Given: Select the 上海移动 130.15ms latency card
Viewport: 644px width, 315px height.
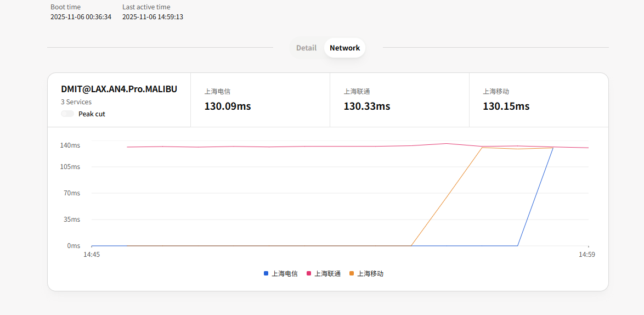Looking at the screenshot, I should pos(539,100).
